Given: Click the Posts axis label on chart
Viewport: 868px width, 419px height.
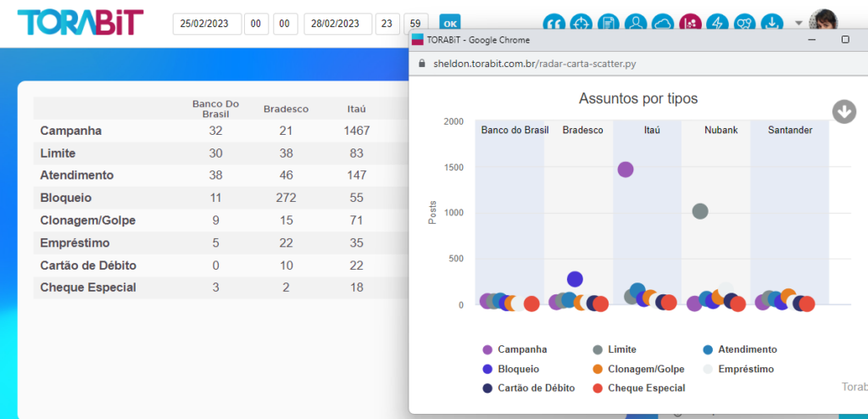Looking at the screenshot, I should click(433, 212).
